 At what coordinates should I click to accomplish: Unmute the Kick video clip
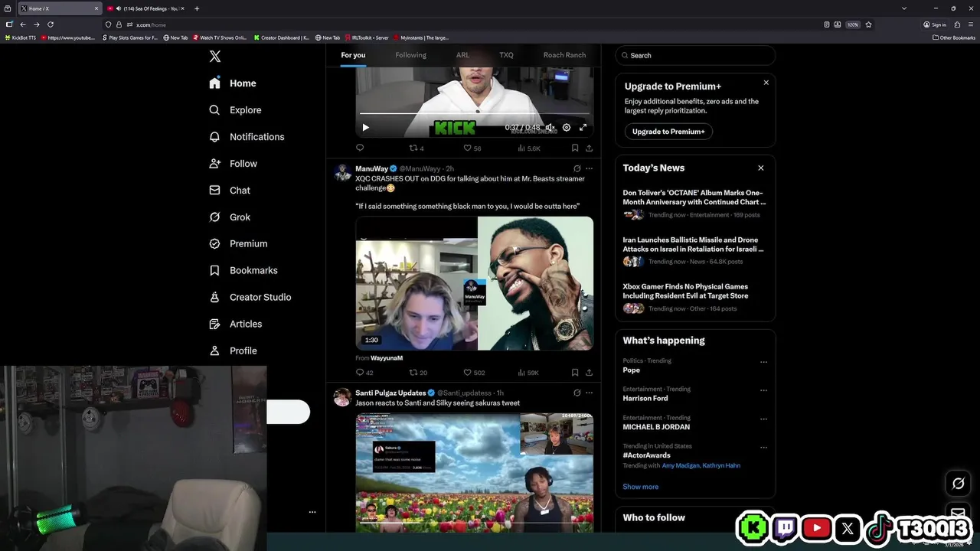(550, 128)
